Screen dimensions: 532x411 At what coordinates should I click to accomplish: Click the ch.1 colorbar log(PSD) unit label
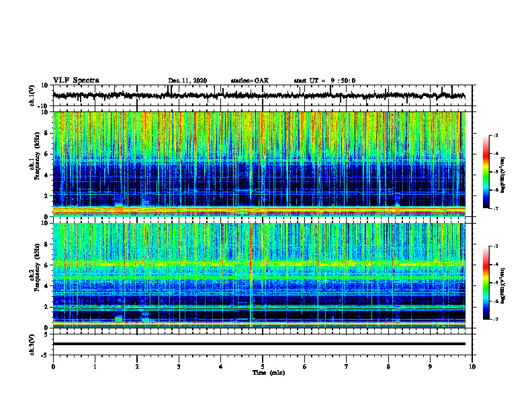[503, 175]
